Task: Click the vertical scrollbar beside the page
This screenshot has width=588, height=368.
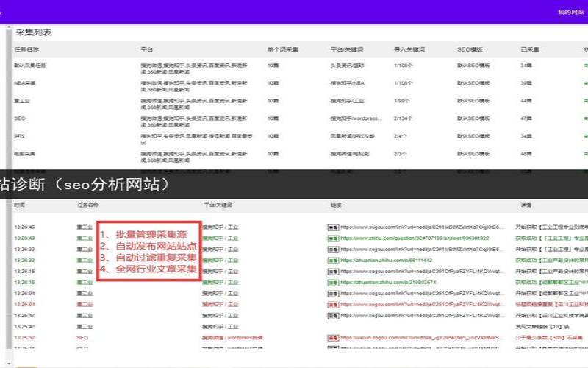Action: coord(9,188)
